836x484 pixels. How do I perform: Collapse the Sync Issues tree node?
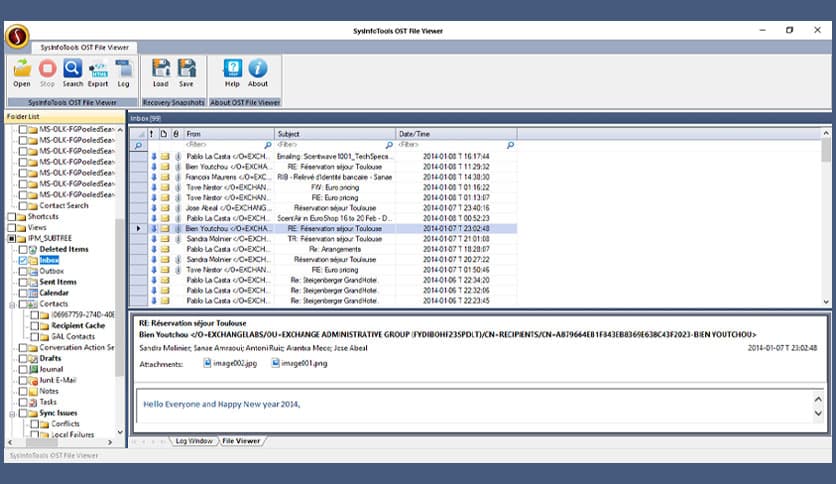(12, 414)
